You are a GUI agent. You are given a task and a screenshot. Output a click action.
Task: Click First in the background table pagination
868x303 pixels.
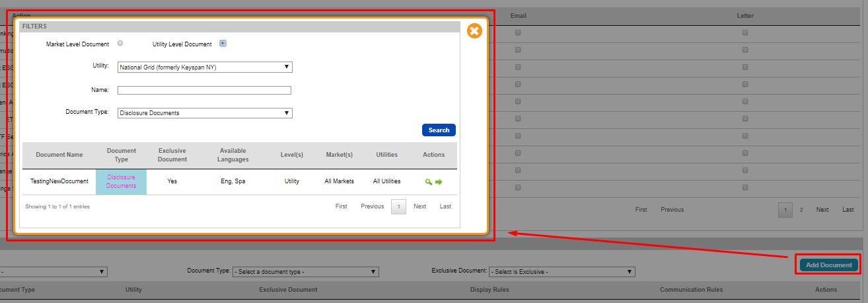coord(641,210)
